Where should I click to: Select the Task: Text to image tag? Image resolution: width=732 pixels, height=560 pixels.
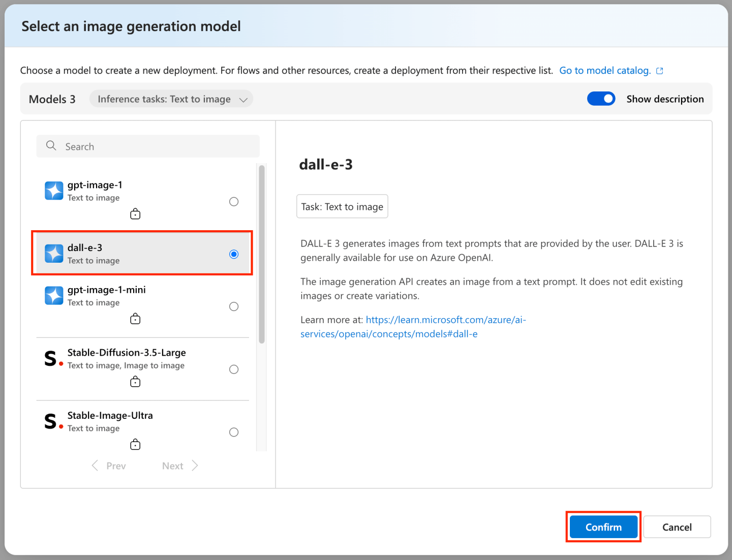(x=342, y=206)
